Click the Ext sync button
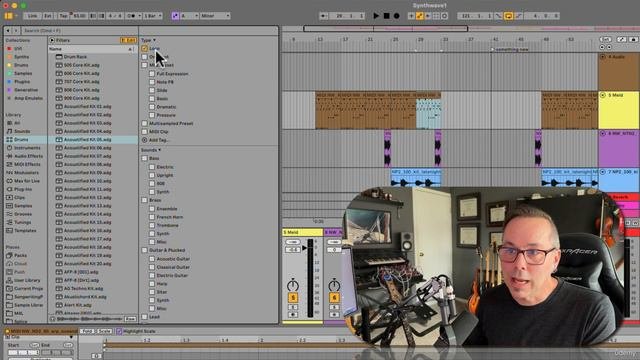The image size is (640, 360). click(x=48, y=16)
